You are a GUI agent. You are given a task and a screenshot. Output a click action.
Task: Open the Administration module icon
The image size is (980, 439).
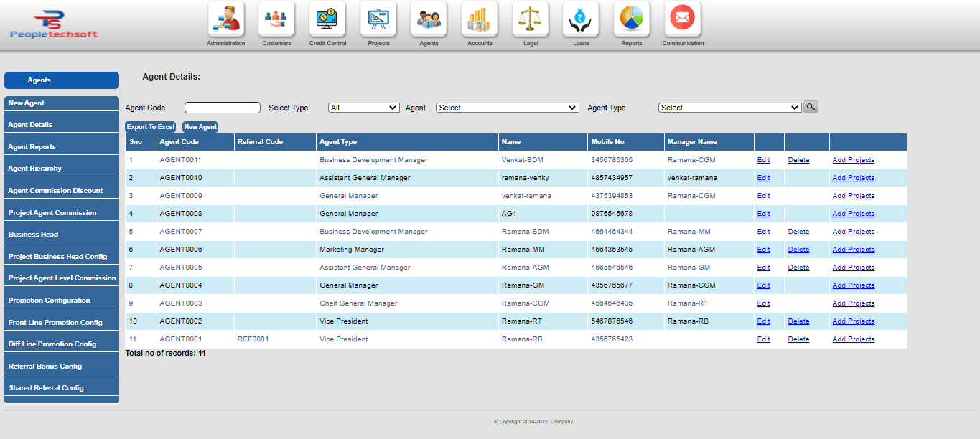click(225, 19)
